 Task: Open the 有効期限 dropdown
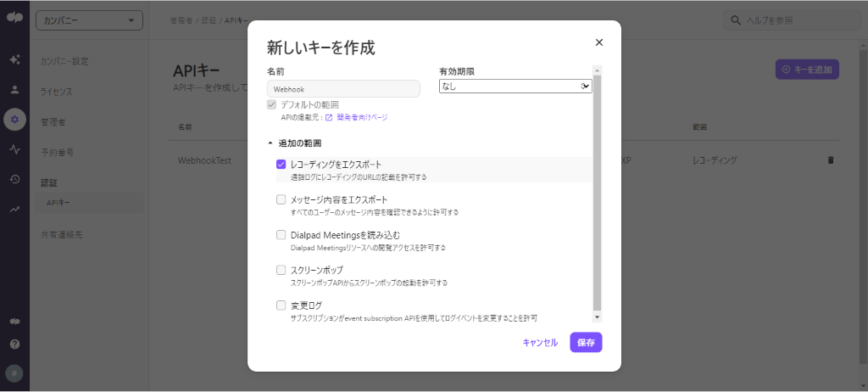pyautogui.click(x=515, y=86)
